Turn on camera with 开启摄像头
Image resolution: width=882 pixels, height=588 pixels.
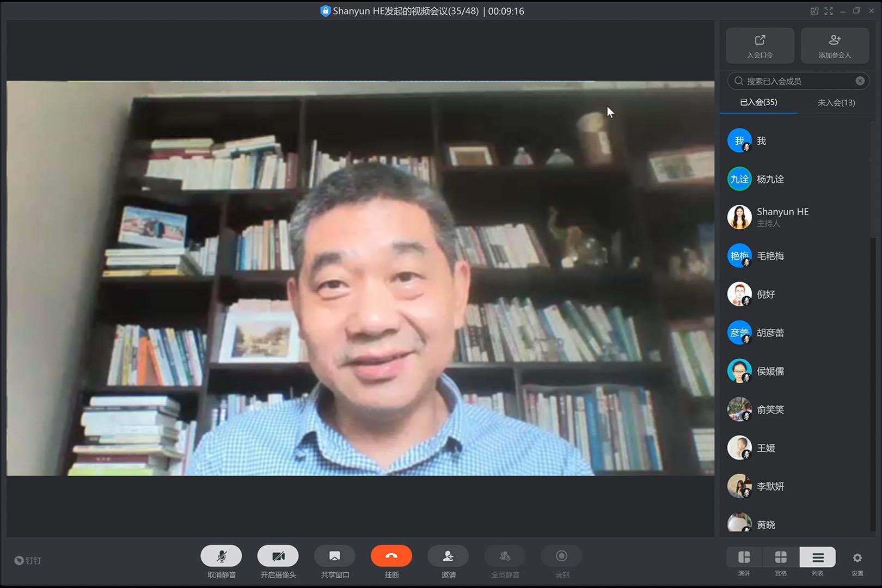point(278,556)
